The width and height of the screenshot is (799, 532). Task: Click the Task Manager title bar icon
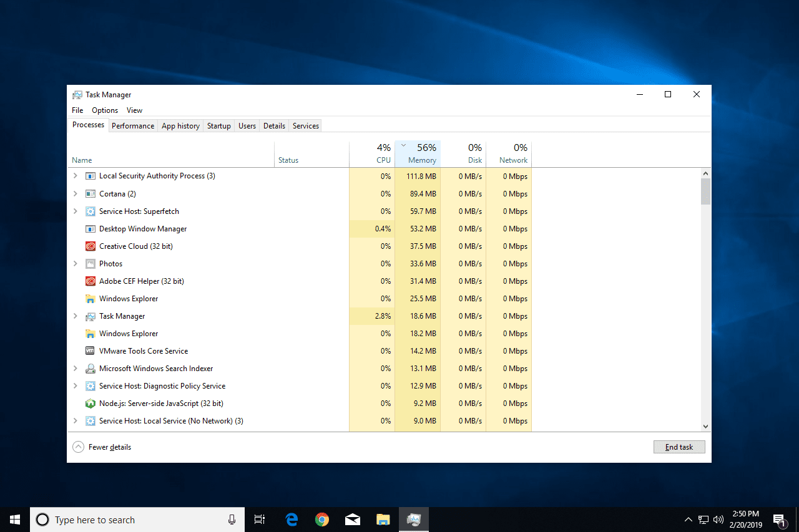77,95
